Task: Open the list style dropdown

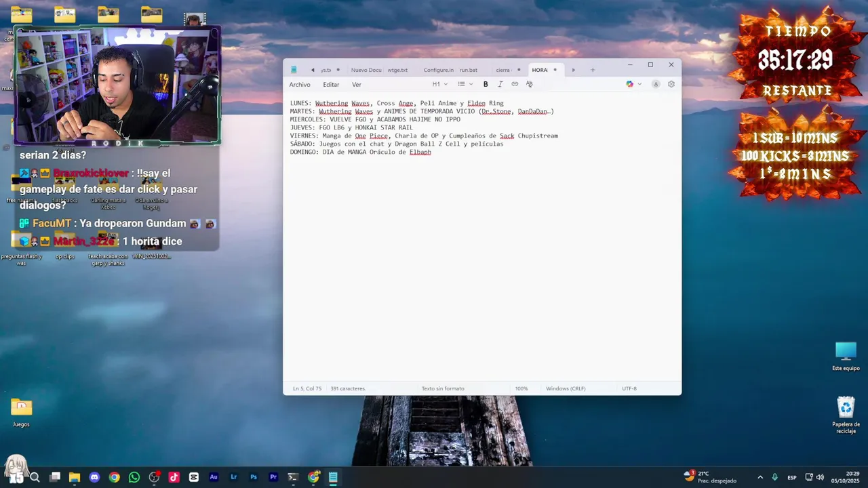Action: pyautogui.click(x=465, y=84)
